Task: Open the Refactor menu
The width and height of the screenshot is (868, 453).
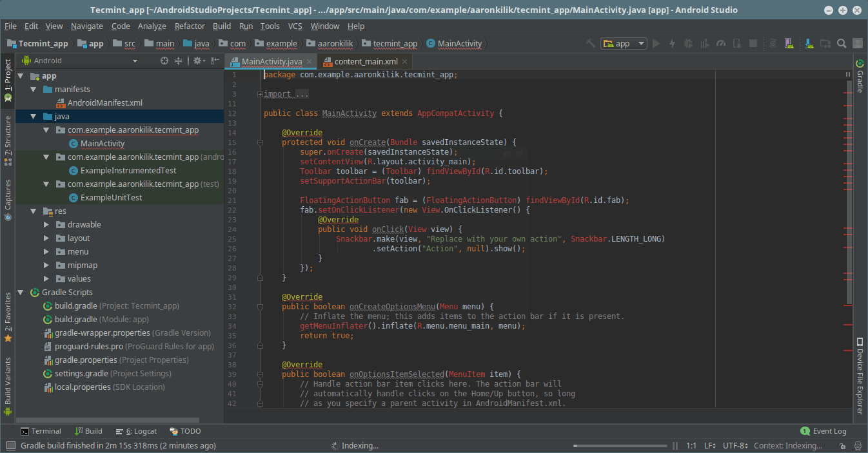Action: coord(190,26)
